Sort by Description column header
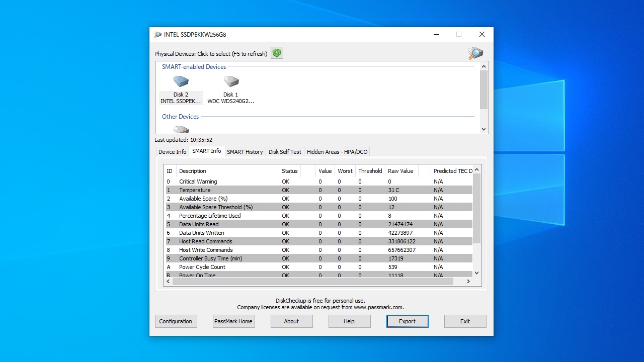The image size is (644, 362). pyautogui.click(x=227, y=171)
